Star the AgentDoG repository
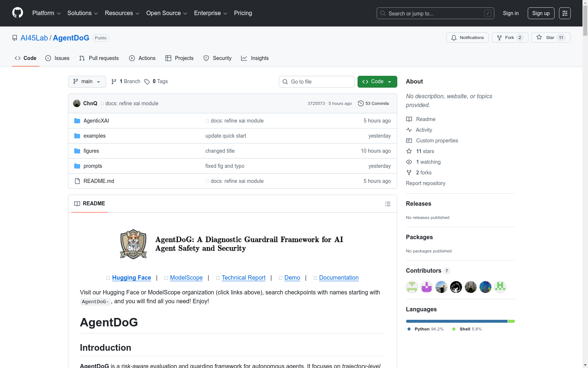This screenshot has height=368, width=588. (551, 38)
